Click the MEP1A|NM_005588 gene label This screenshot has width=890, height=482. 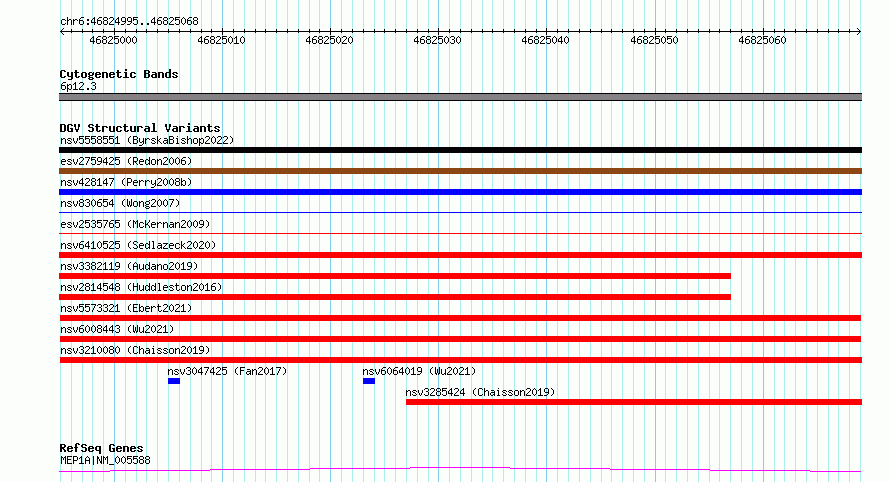[105, 460]
